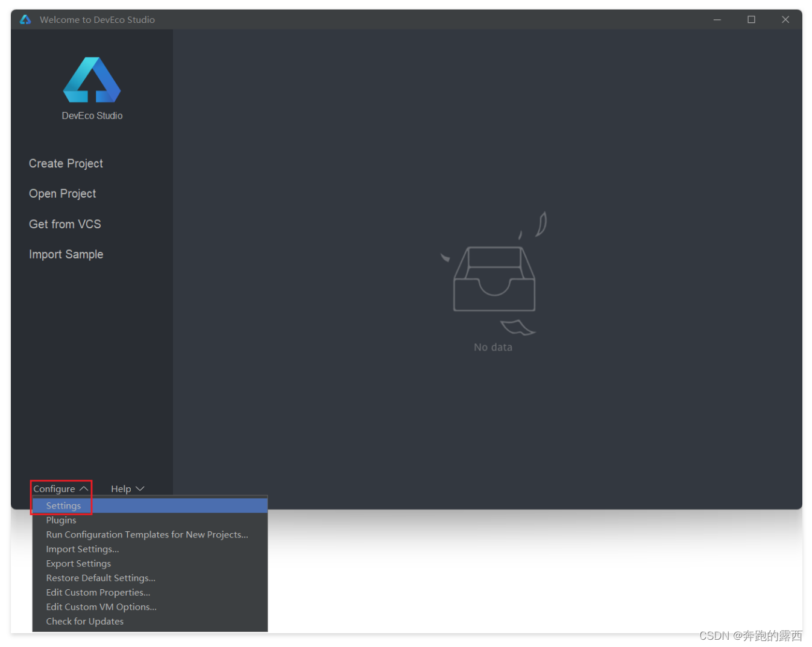Click the 'No data' text
The height and width of the screenshot is (647, 812).
point(493,348)
